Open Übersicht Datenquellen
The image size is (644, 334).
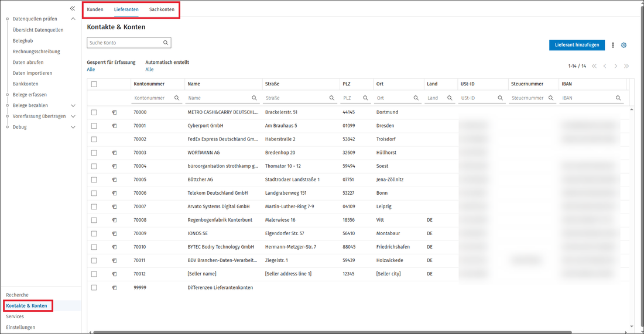pyautogui.click(x=38, y=30)
